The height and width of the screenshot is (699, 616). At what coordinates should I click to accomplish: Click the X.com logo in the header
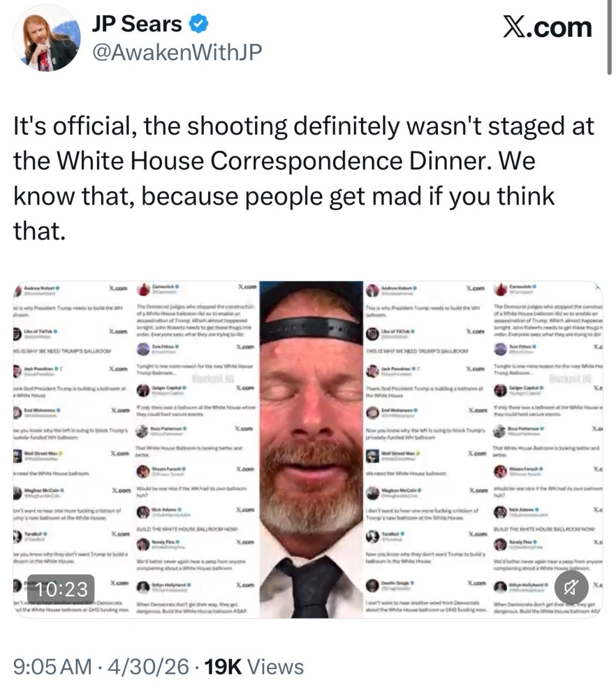tap(547, 27)
